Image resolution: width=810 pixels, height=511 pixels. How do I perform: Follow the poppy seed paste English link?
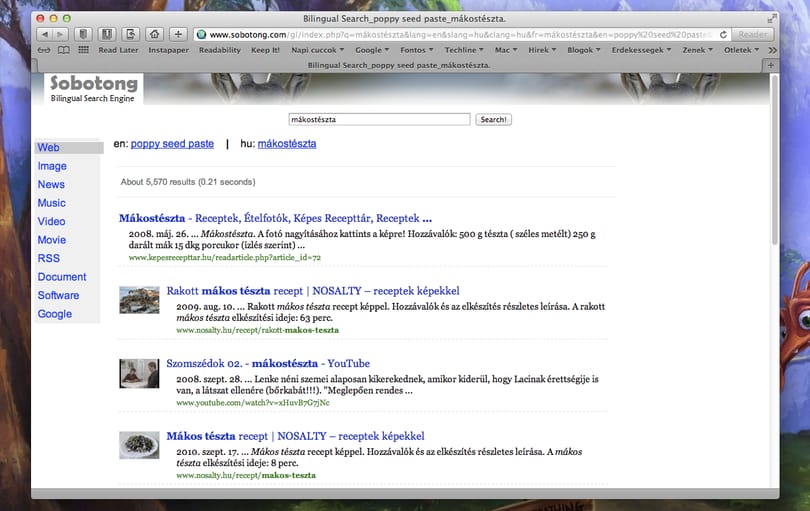point(172,144)
